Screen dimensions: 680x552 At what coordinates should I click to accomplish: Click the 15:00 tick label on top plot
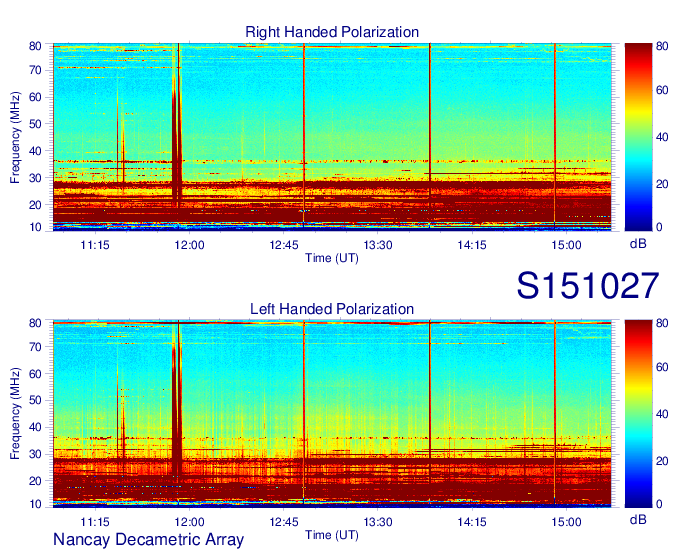click(x=566, y=245)
